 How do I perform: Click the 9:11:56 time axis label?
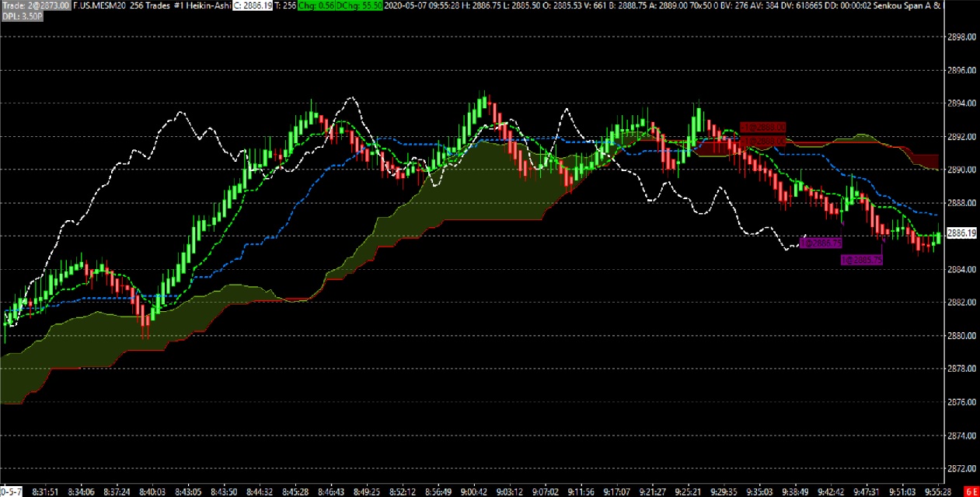point(581,492)
